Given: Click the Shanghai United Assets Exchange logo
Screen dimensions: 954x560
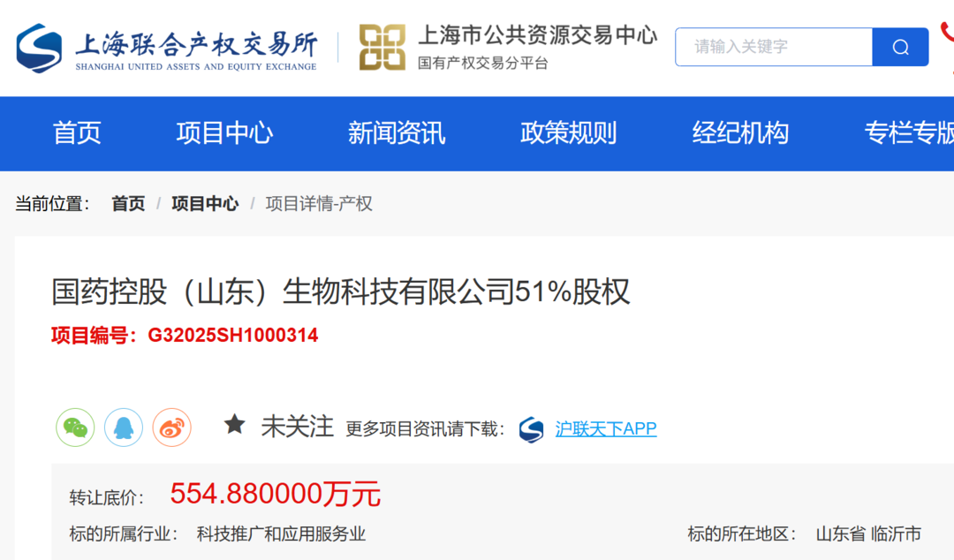Looking at the screenshot, I should (x=166, y=49).
